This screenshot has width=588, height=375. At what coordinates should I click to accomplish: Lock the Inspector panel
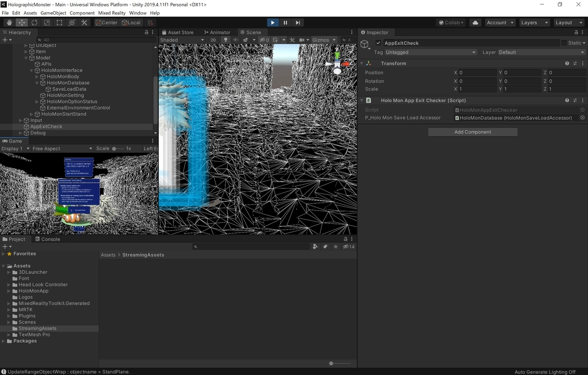575,32
